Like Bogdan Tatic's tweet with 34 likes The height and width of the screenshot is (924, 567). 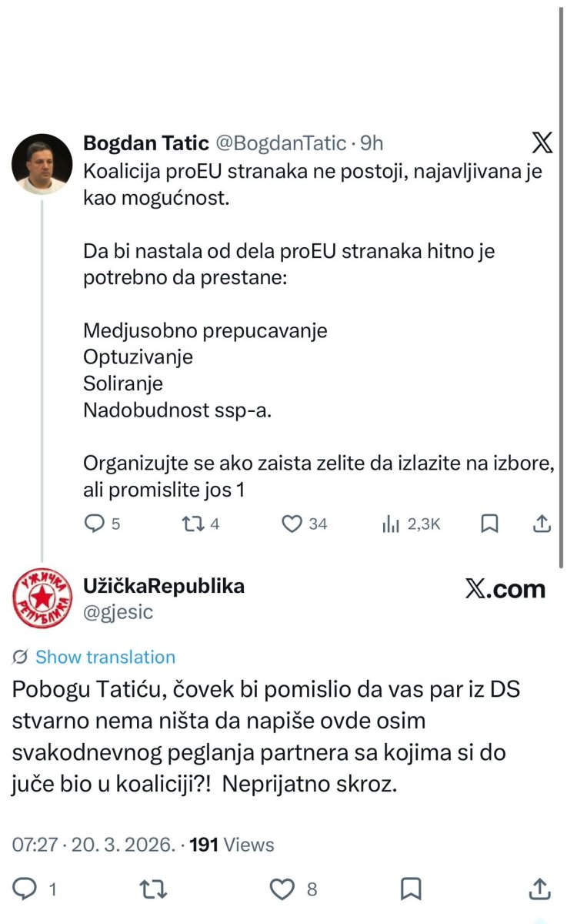coord(292,524)
